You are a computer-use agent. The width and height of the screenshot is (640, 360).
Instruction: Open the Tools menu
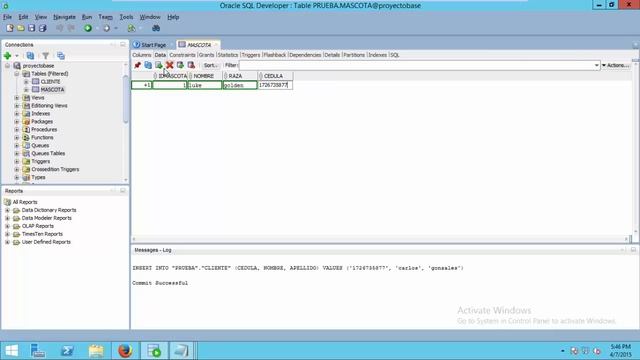[127, 17]
